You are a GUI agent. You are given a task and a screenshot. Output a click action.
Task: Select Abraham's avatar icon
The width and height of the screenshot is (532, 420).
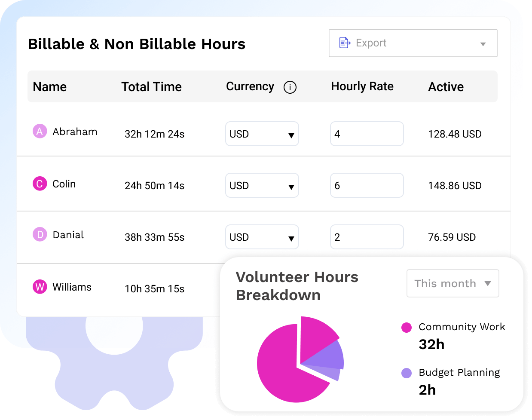coord(40,132)
